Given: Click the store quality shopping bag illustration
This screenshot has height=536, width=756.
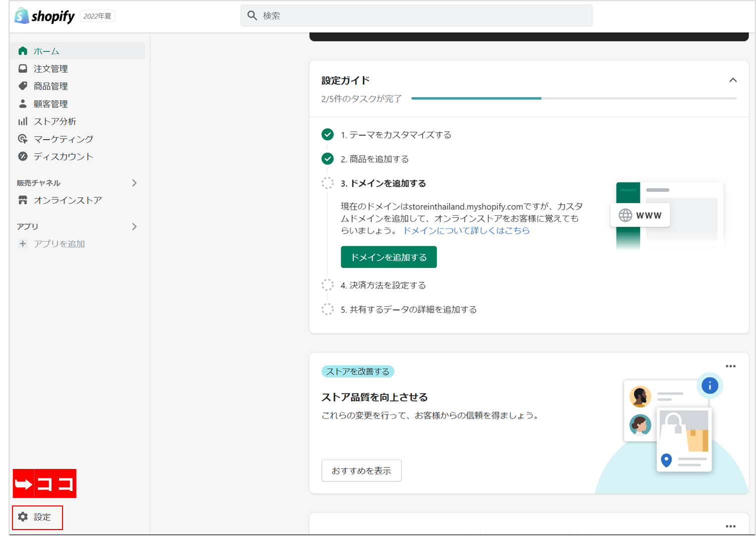Looking at the screenshot, I should [x=684, y=440].
